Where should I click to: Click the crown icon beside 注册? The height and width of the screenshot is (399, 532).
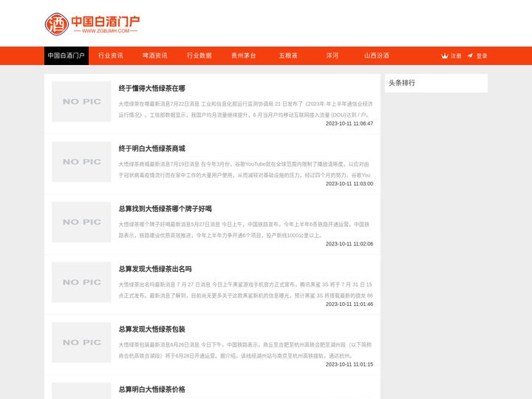[x=445, y=56]
